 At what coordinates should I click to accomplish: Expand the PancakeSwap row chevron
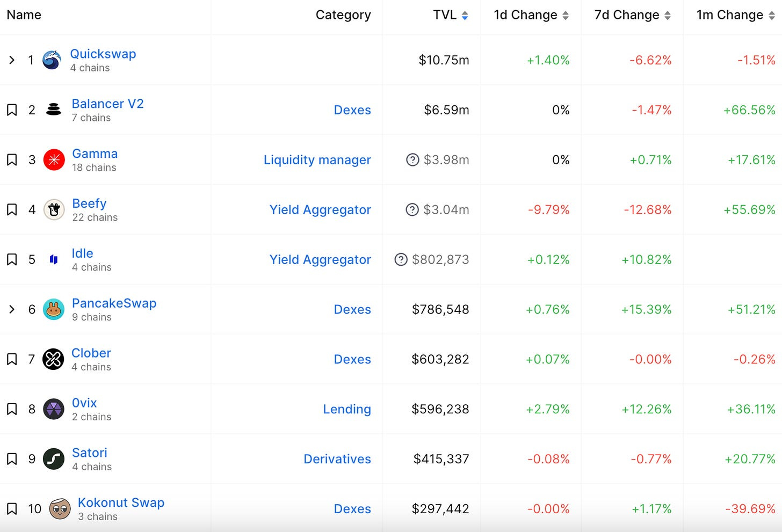(x=12, y=310)
